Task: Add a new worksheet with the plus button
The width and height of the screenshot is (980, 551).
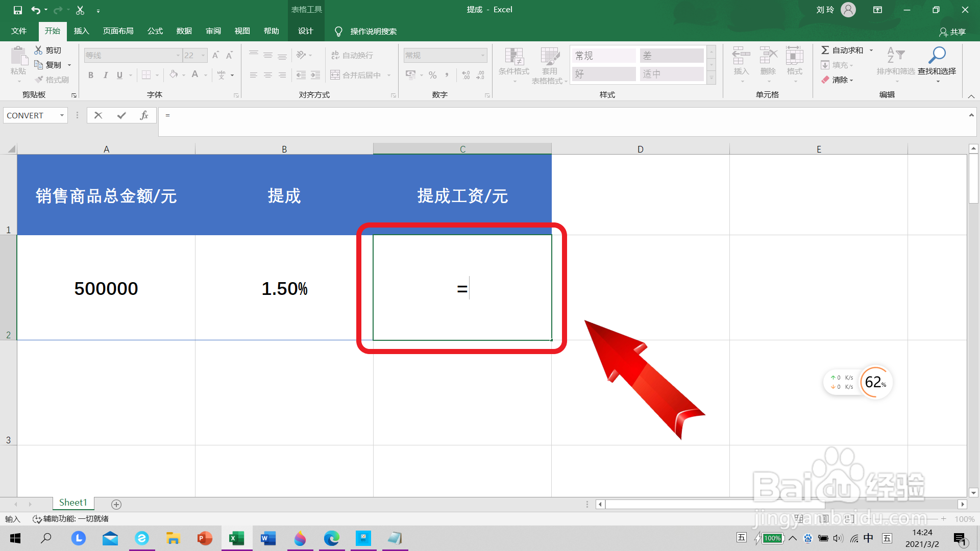Action: [x=116, y=504]
